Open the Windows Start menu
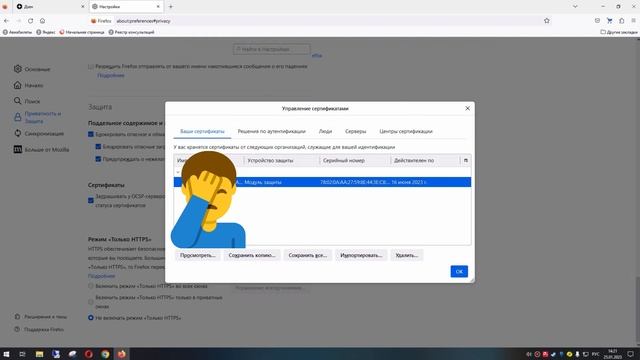Screen dimensions: 640x360 point(6,354)
